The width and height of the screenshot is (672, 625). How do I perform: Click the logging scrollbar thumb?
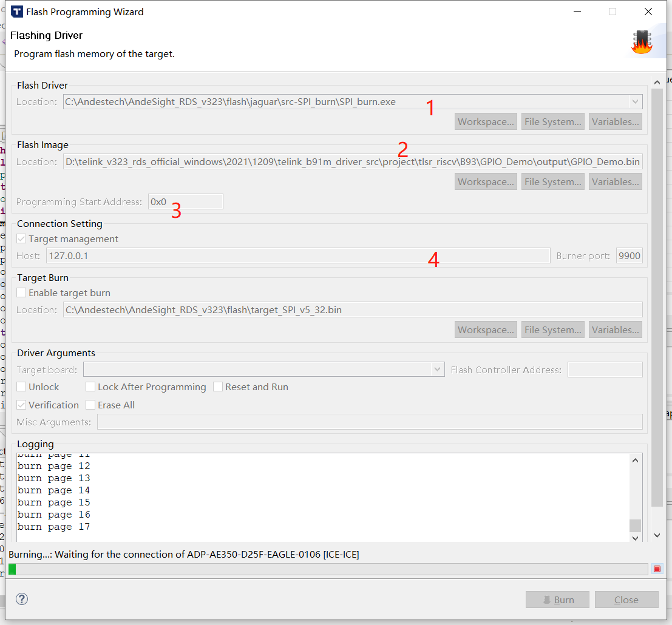pos(635,525)
